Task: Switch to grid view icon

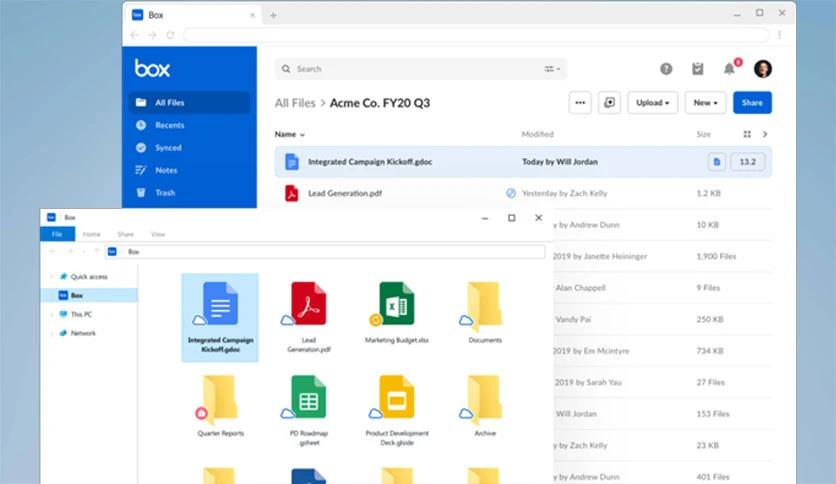Action: [x=747, y=134]
